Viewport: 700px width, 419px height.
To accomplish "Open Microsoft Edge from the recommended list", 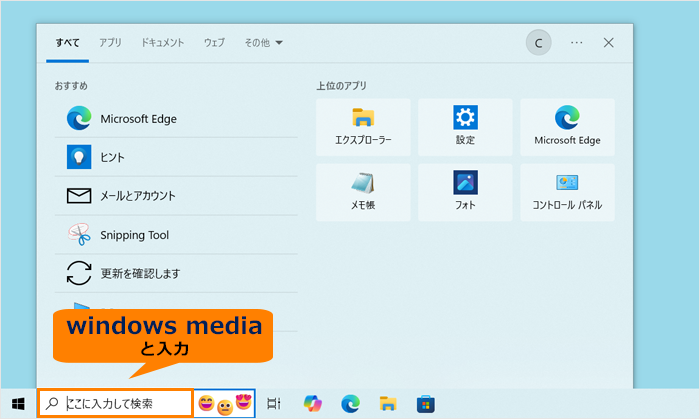I will pyautogui.click(x=176, y=119).
